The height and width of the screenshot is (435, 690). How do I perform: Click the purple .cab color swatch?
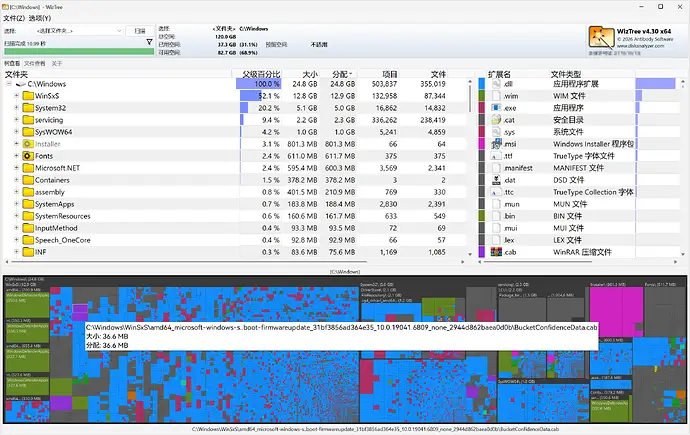(x=481, y=252)
